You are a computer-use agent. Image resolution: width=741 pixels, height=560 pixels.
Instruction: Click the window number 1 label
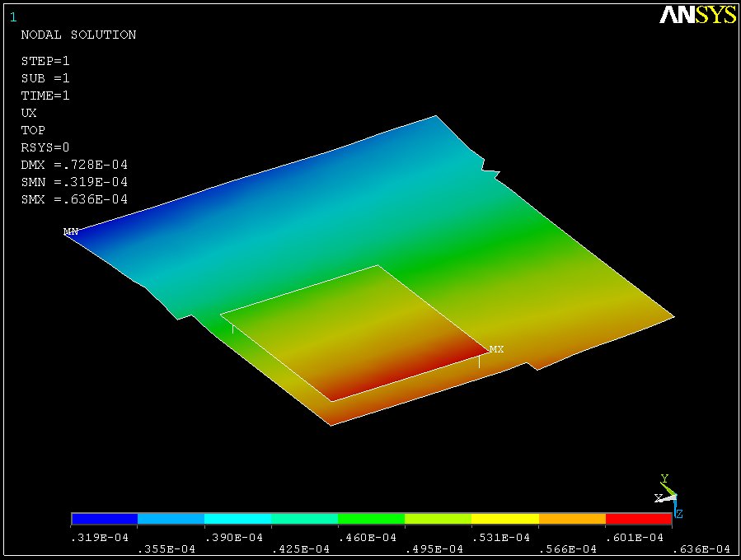point(13,17)
